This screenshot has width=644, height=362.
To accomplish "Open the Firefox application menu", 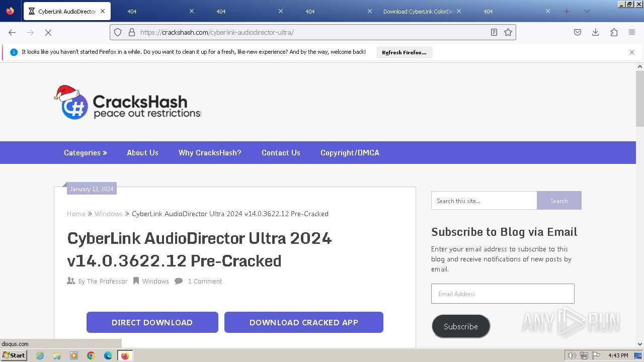I will pos(632,32).
